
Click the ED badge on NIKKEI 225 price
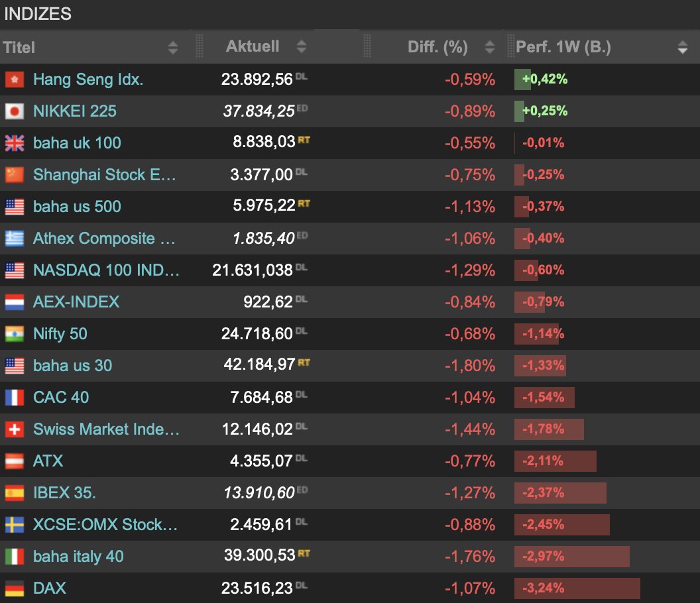tap(302, 108)
